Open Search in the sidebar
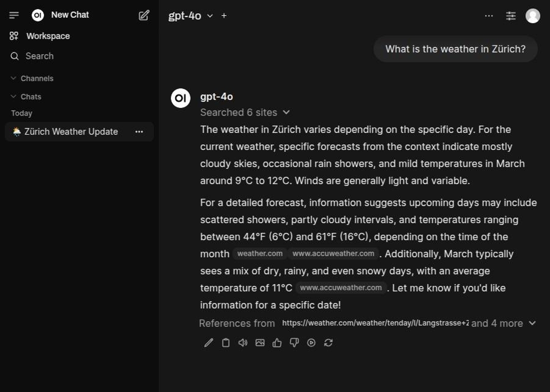The image size is (550, 392). point(39,56)
